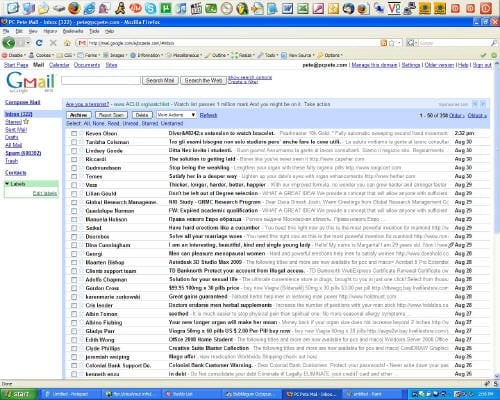Go to the Home page icon
This screenshot has height=400, width=500.
click(x=67, y=43)
